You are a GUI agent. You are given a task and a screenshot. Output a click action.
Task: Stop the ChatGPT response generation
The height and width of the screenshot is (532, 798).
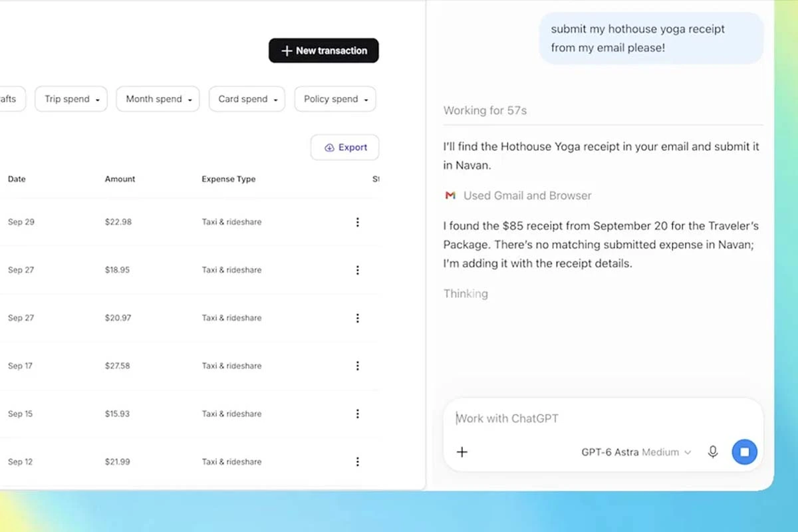click(x=745, y=452)
